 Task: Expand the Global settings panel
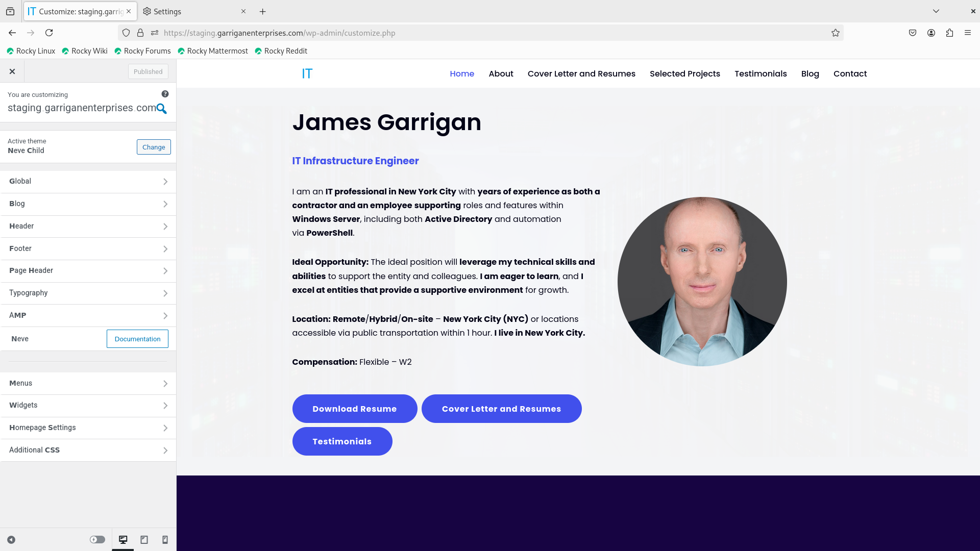tap(88, 182)
